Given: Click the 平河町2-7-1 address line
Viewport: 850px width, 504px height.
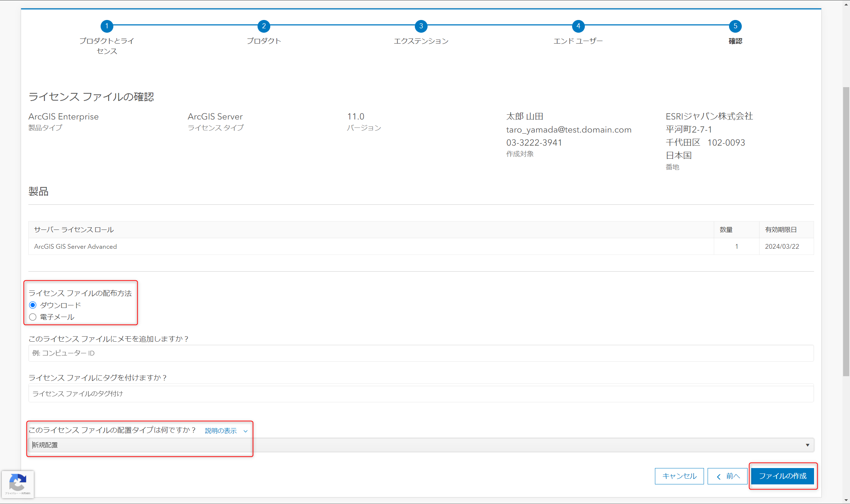Looking at the screenshot, I should coord(689,129).
